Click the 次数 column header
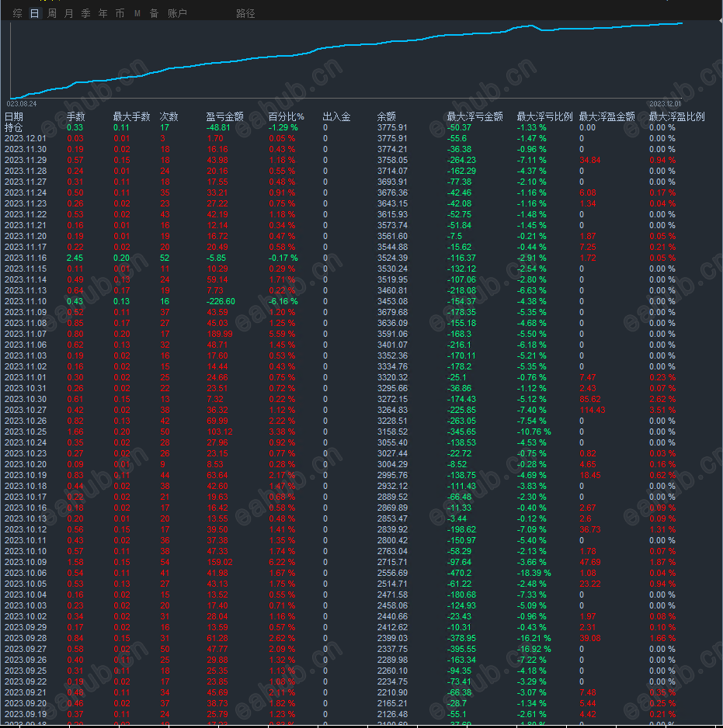This screenshot has width=723, height=728. point(169,116)
